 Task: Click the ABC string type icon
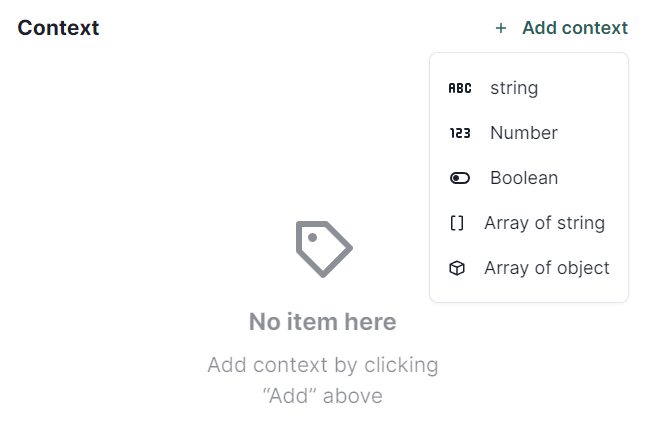tap(459, 88)
